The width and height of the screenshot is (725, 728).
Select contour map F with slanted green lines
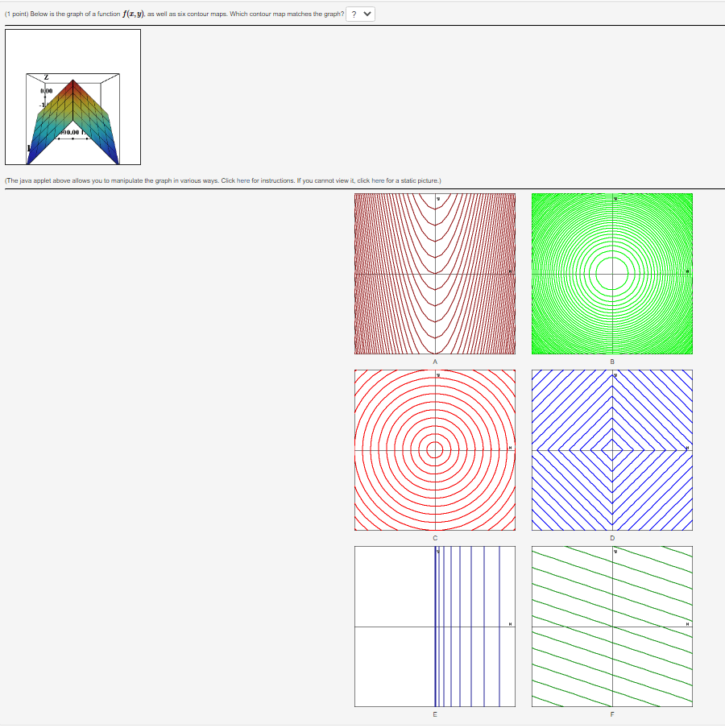coord(612,627)
